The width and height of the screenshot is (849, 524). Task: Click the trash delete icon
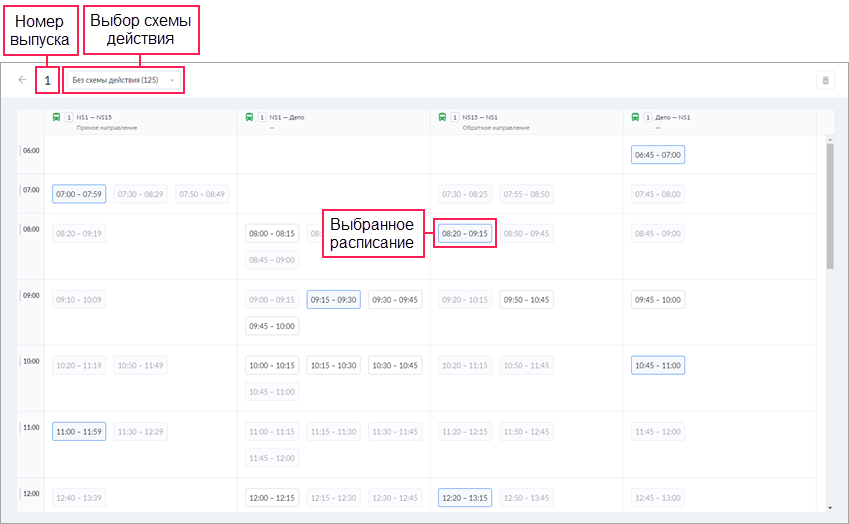click(x=825, y=80)
